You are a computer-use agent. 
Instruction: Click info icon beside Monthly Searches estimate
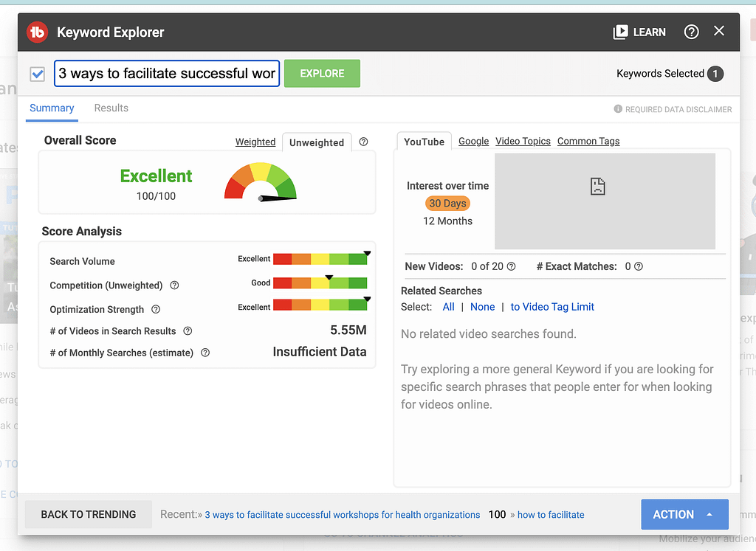click(205, 353)
